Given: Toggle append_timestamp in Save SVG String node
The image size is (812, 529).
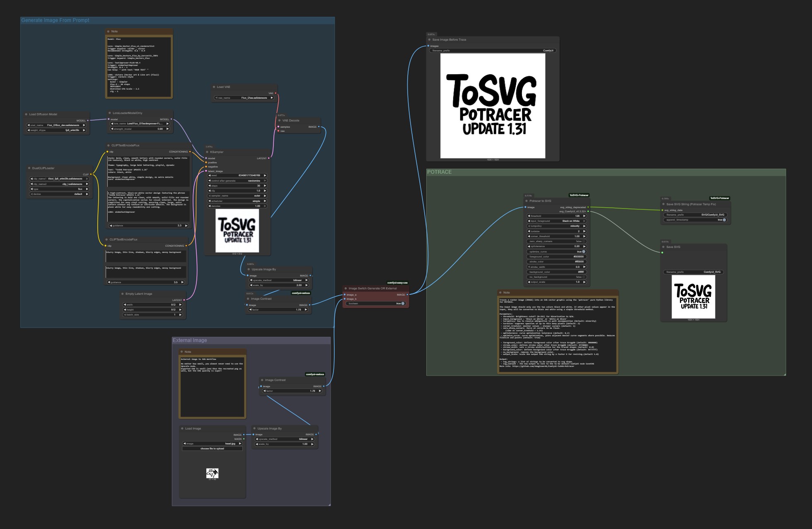Looking at the screenshot, I should (724, 220).
